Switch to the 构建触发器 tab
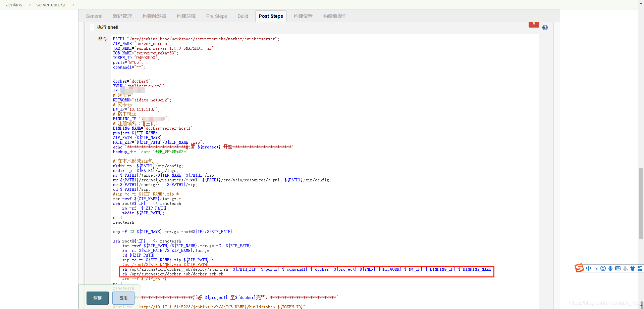 (x=154, y=16)
